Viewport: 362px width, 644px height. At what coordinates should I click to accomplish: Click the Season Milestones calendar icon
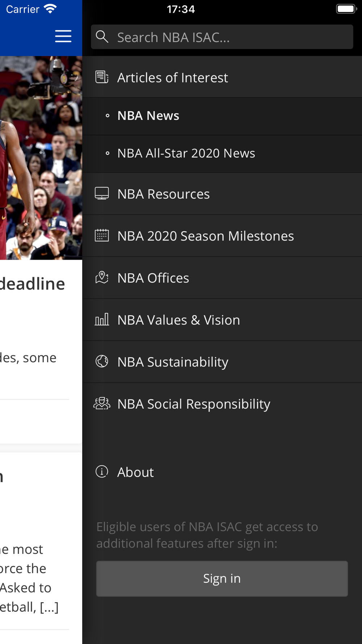(102, 235)
